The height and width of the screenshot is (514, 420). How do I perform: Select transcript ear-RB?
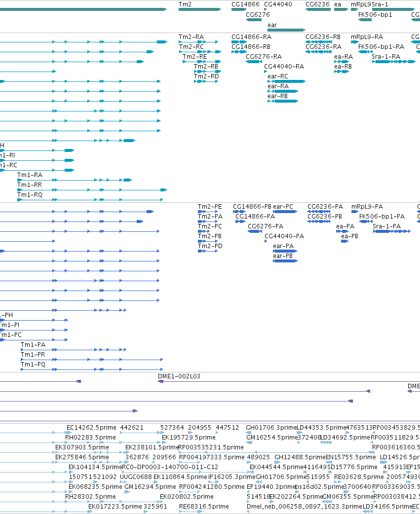point(283,101)
